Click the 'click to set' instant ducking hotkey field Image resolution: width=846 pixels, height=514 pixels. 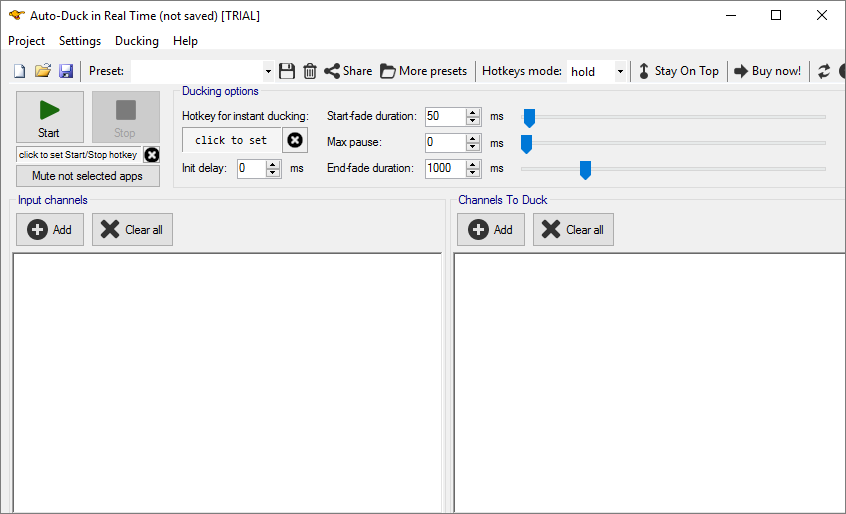231,140
